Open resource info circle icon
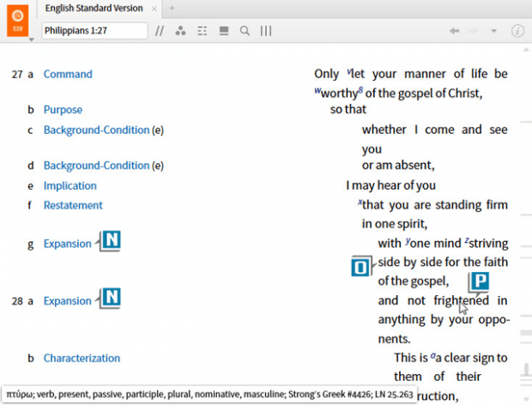 pos(517,31)
